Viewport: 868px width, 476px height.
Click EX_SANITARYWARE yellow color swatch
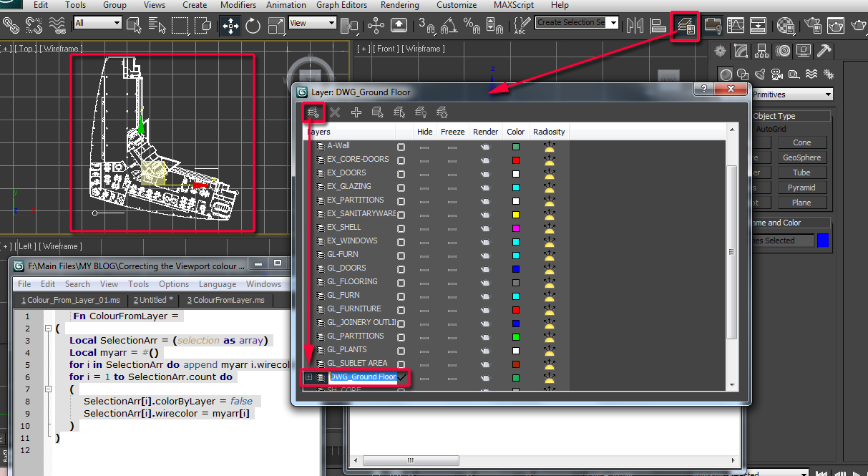tap(515, 215)
